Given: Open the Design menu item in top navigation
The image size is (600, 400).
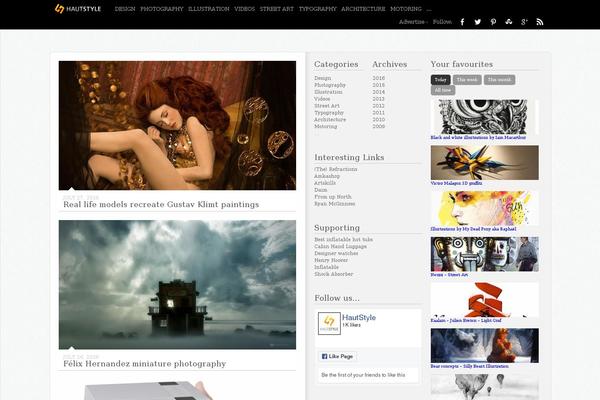Looking at the screenshot, I should pyautogui.click(x=125, y=9).
